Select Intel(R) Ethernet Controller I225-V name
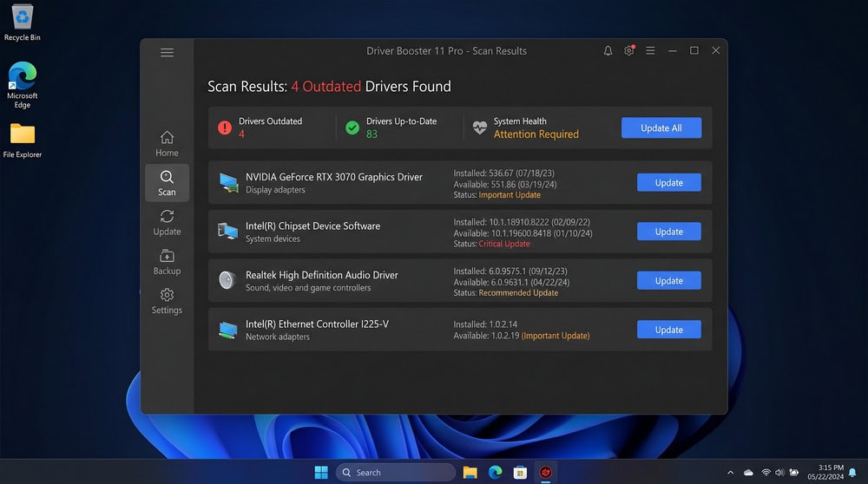Viewport: 868px width, 484px height. tap(317, 324)
